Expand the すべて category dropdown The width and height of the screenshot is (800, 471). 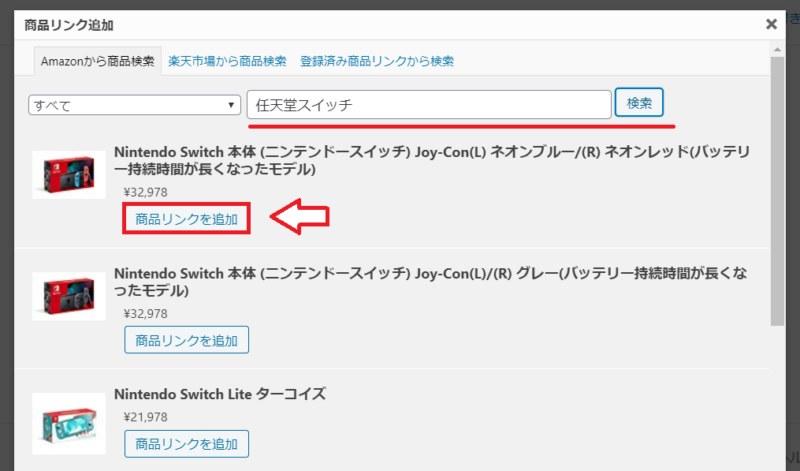(134, 105)
